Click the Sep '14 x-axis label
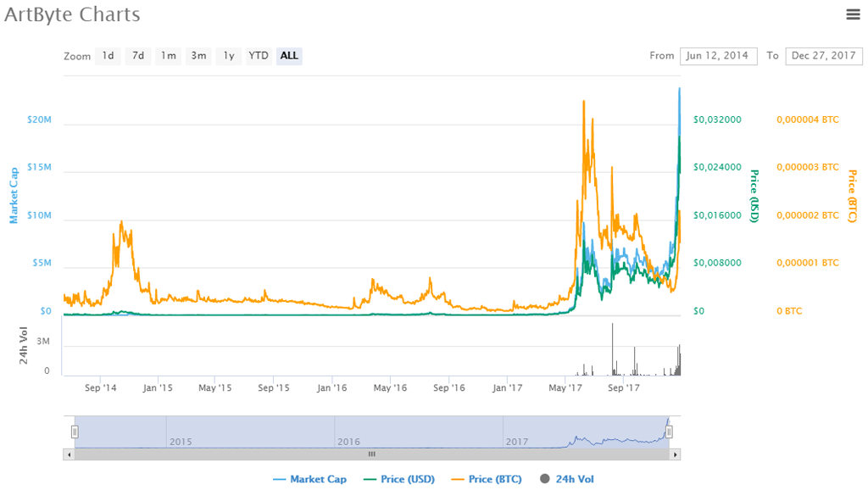The width and height of the screenshot is (868, 490). 101,388
